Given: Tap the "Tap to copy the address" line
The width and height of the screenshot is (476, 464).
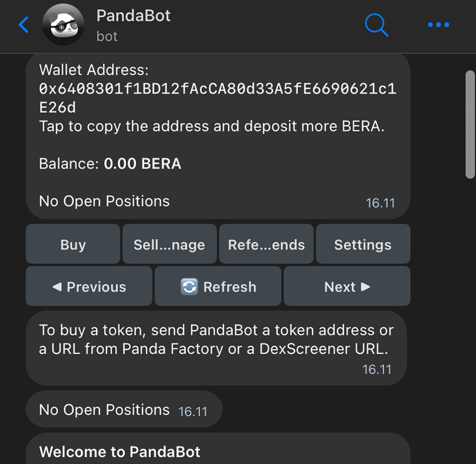Looking at the screenshot, I should 212,126.
